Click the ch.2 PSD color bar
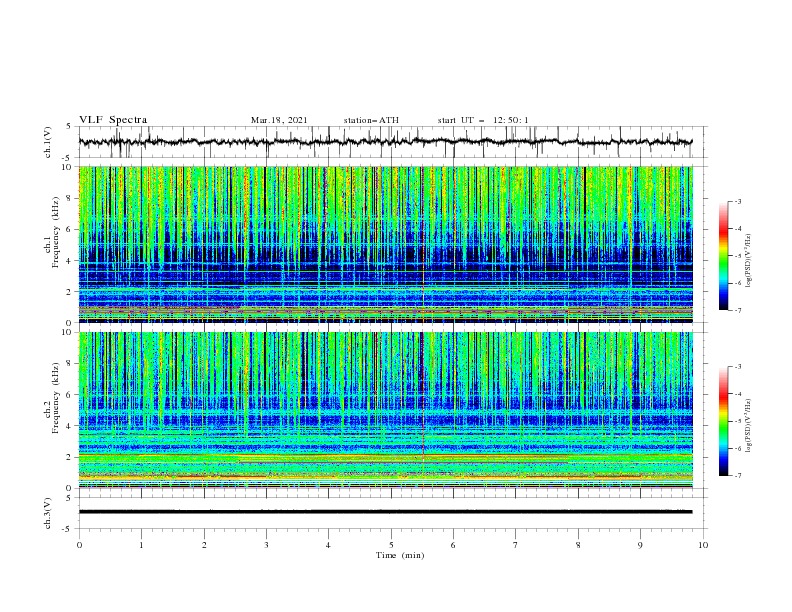This screenshot has height=612, width=792. pyautogui.click(x=723, y=421)
